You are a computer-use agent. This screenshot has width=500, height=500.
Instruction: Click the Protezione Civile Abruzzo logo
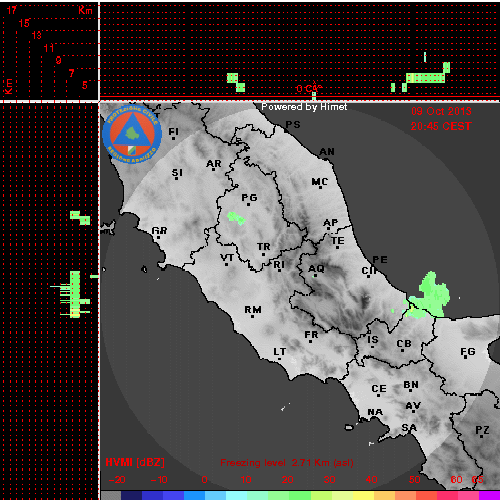pyautogui.click(x=132, y=134)
